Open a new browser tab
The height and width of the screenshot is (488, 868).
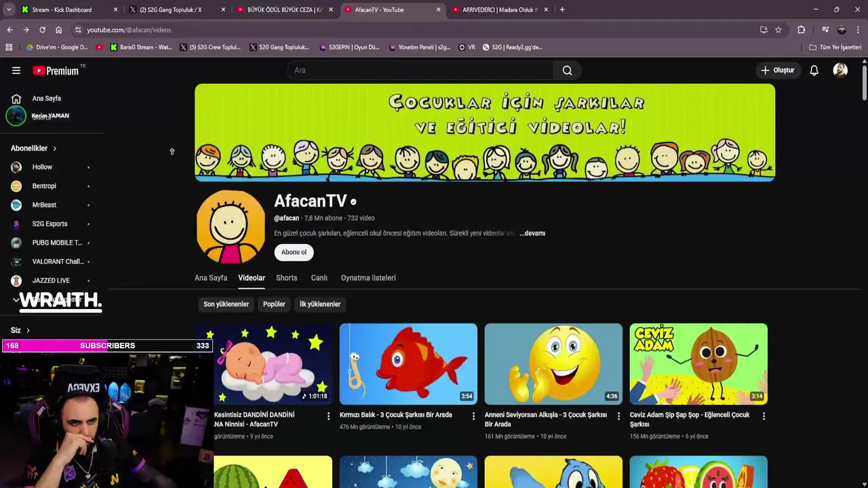click(x=562, y=9)
